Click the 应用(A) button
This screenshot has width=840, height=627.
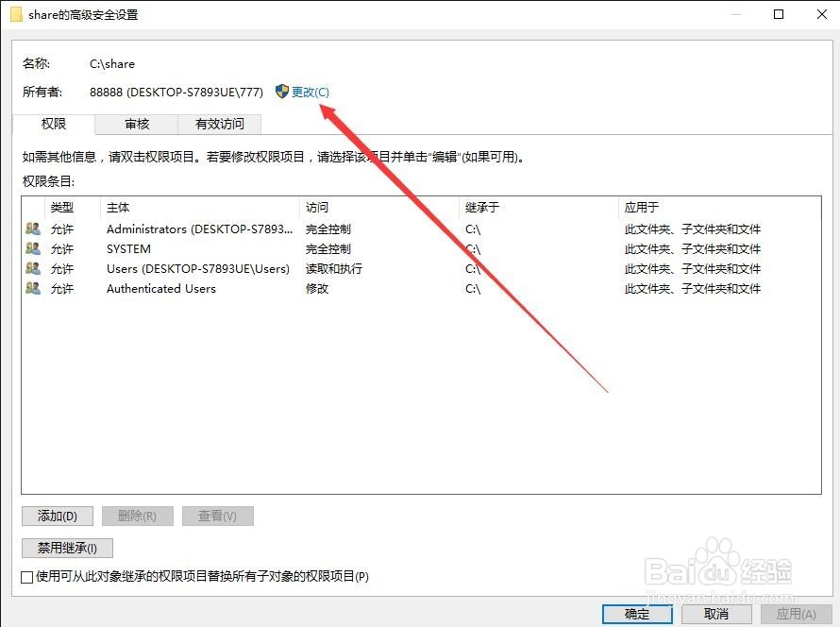pyautogui.click(x=791, y=614)
